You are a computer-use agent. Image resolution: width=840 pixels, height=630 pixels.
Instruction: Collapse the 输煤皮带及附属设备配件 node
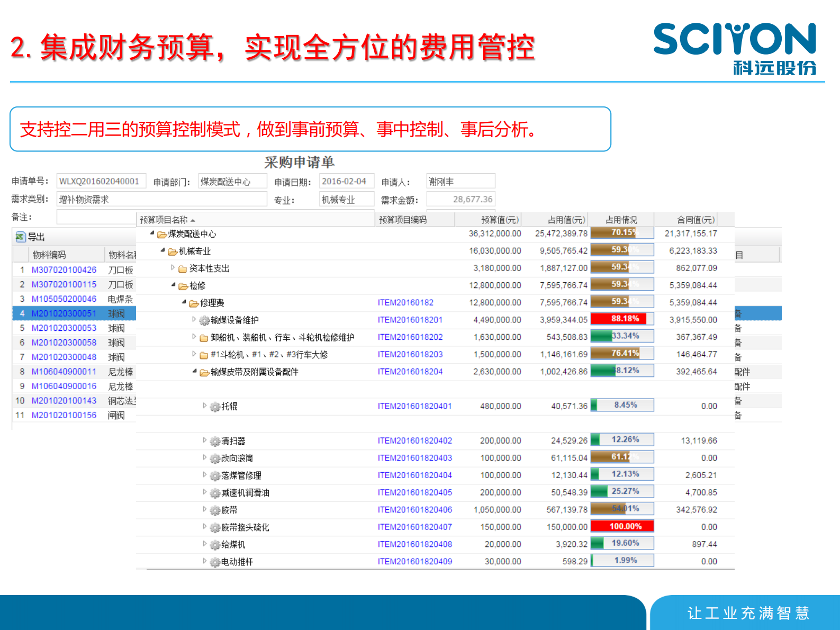pyautogui.click(x=194, y=371)
